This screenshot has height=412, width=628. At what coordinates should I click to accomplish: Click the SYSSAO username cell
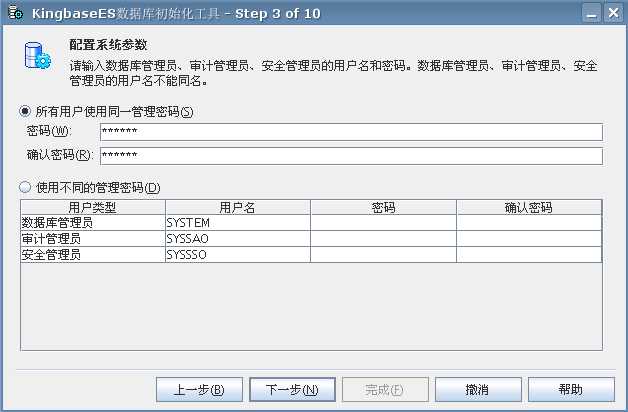(238, 239)
